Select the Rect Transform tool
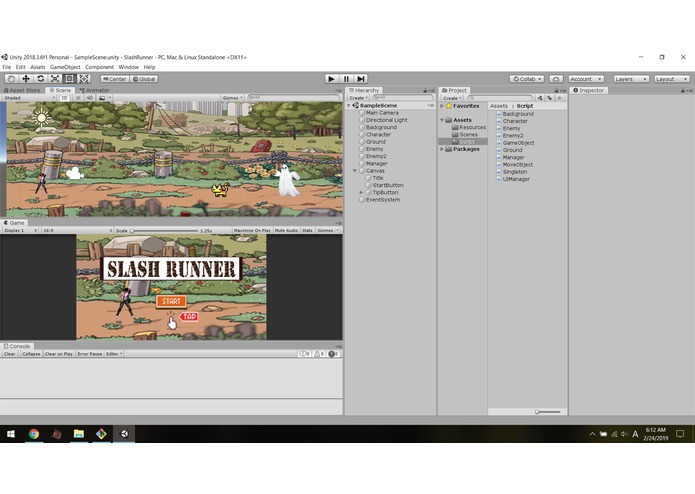The width and height of the screenshot is (695, 494). pyautogui.click(x=70, y=79)
